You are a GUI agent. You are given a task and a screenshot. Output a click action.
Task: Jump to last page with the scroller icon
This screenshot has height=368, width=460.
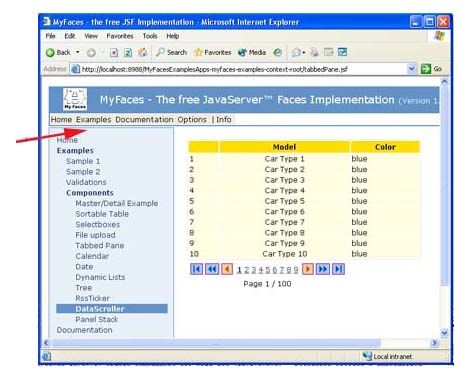point(338,269)
